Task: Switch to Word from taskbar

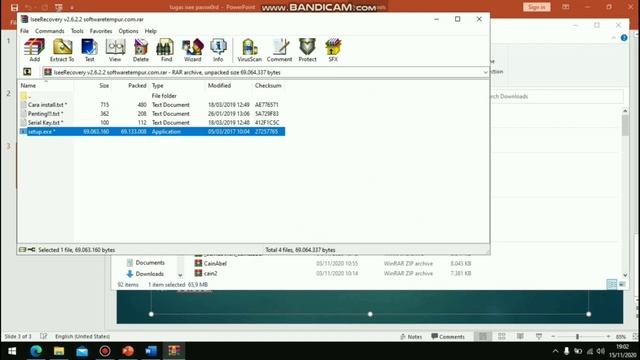Action: point(151,351)
